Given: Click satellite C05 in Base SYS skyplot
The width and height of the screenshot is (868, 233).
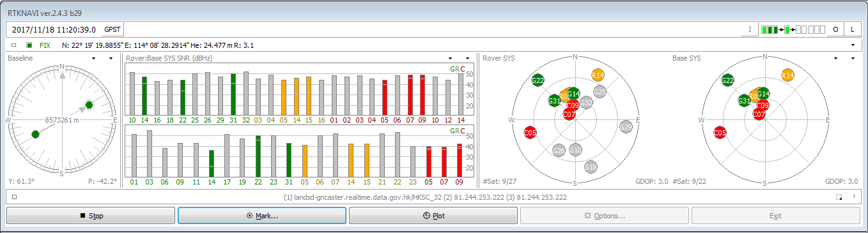Looking at the screenshot, I should (x=720, y=133).
